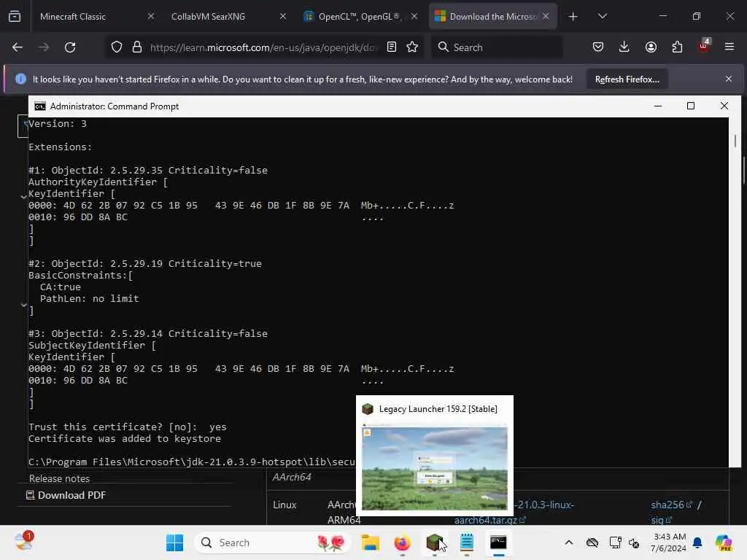The image size is (747, 560).
Task: Click the OneDrive cloud tray icon
Action: tap(592, 542)
